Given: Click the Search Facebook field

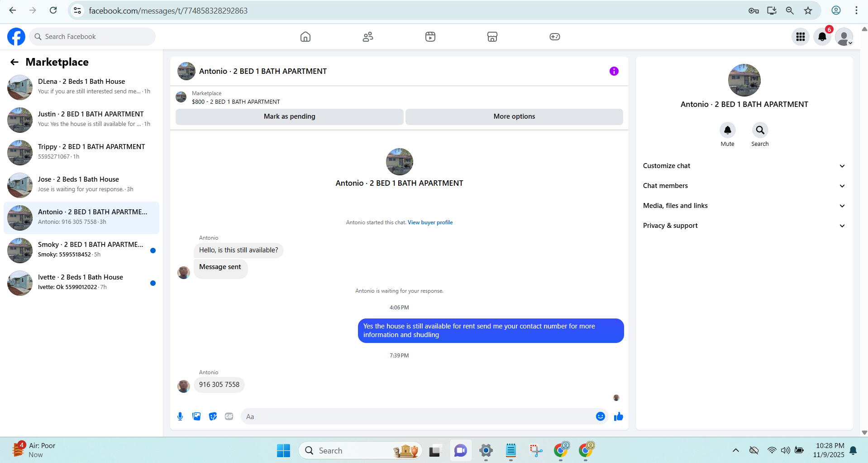Looking at the screenshot, I should tap(92, 37).
